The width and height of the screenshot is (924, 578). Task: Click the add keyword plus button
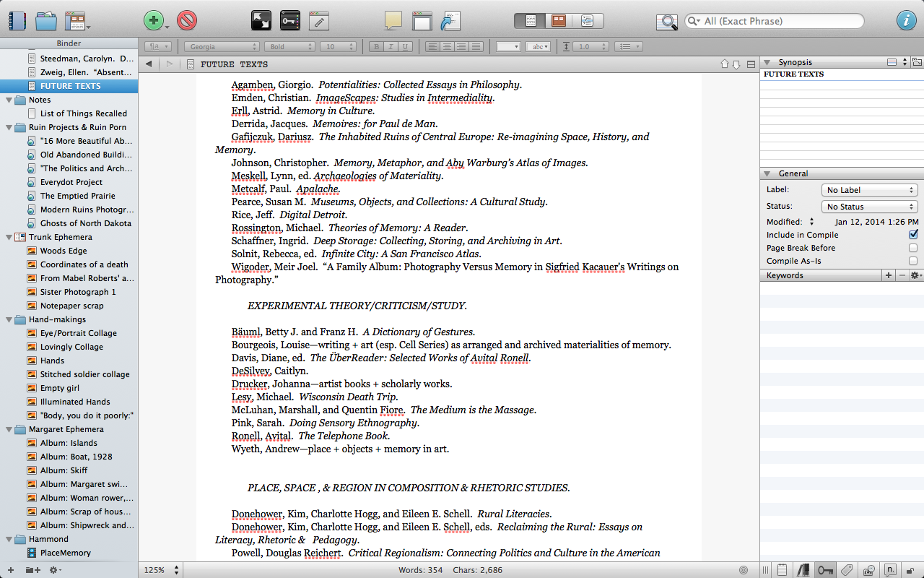[888, 275]
